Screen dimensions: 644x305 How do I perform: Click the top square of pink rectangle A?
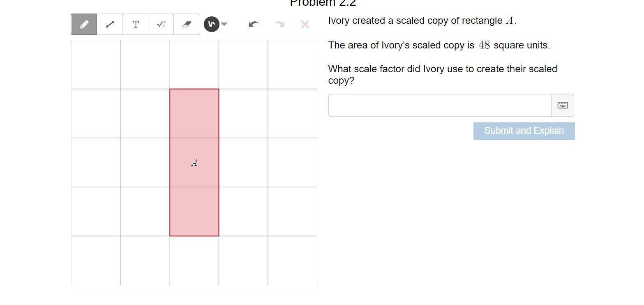click(194, 113)
